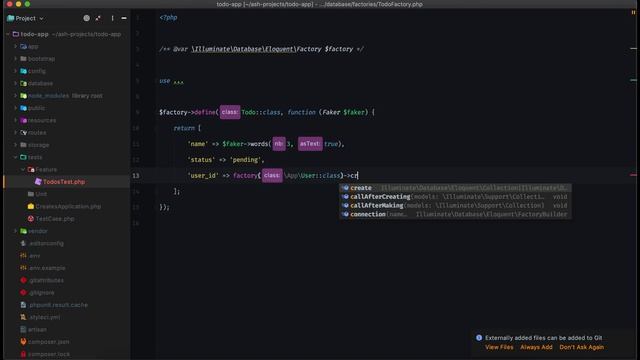Image resolution: width=640 pixels, height=360 pixels.
Task: Open .phpunit.result.cache file
Action: (58, 305)
